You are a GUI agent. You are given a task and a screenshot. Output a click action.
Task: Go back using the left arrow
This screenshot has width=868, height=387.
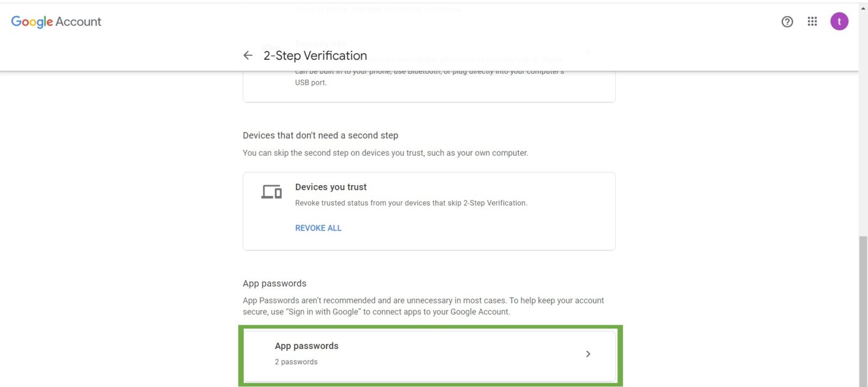click(x=248, y=55)
